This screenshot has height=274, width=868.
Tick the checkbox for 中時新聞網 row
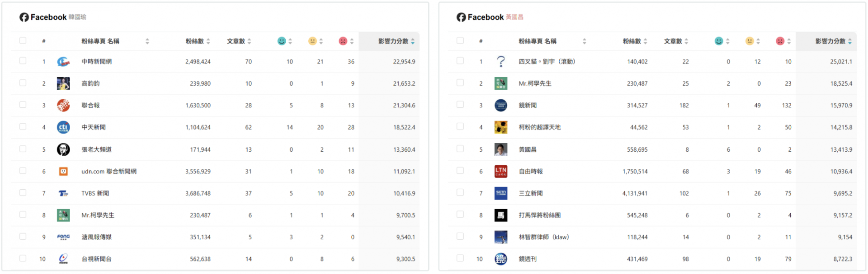pyautogui.click(x=23, y=61)
